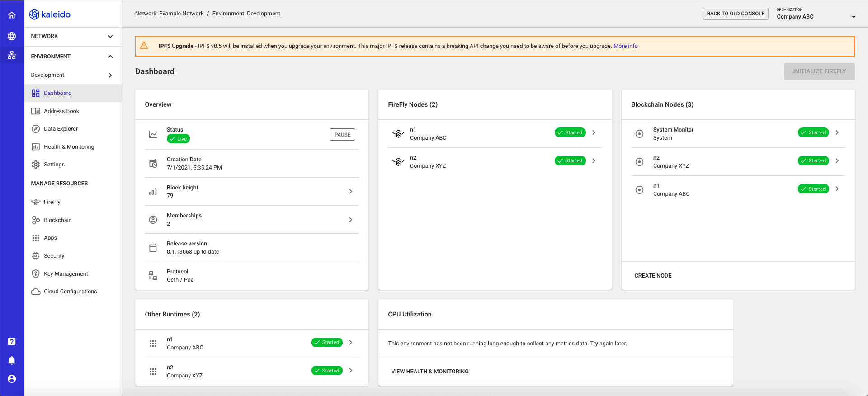Screen dimensions: 868x396
Task: Open Other Runtimes n1 Company ABC chevron
Action: [x=351, y=342]
